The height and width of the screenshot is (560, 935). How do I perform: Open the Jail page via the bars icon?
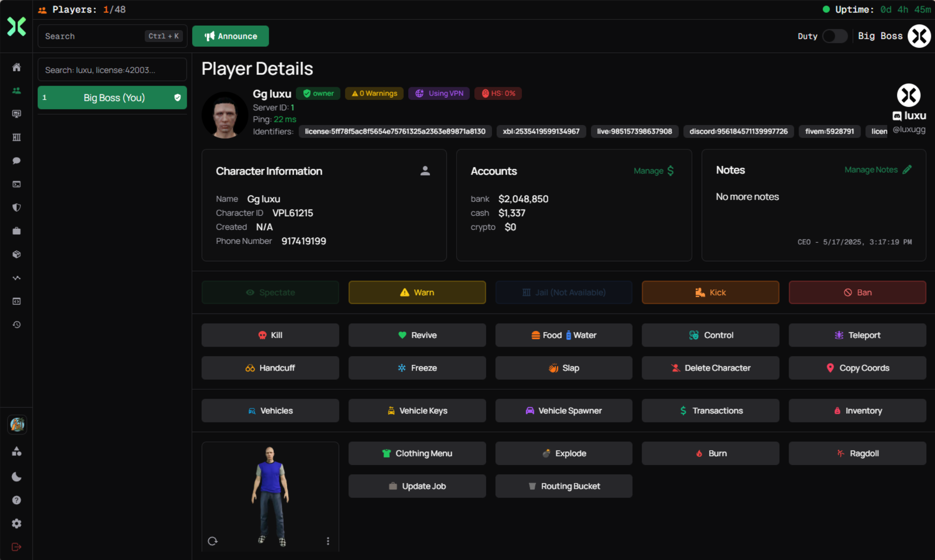point(16,137)
